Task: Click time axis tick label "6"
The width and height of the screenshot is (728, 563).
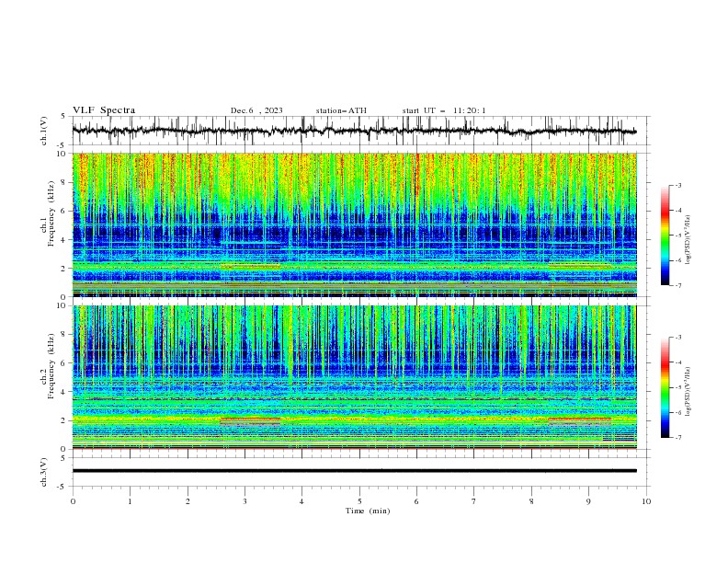Action: [x=416, y=501]
